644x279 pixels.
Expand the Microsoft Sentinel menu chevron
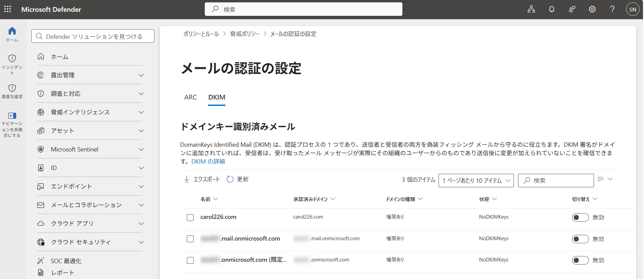point(141,149)
